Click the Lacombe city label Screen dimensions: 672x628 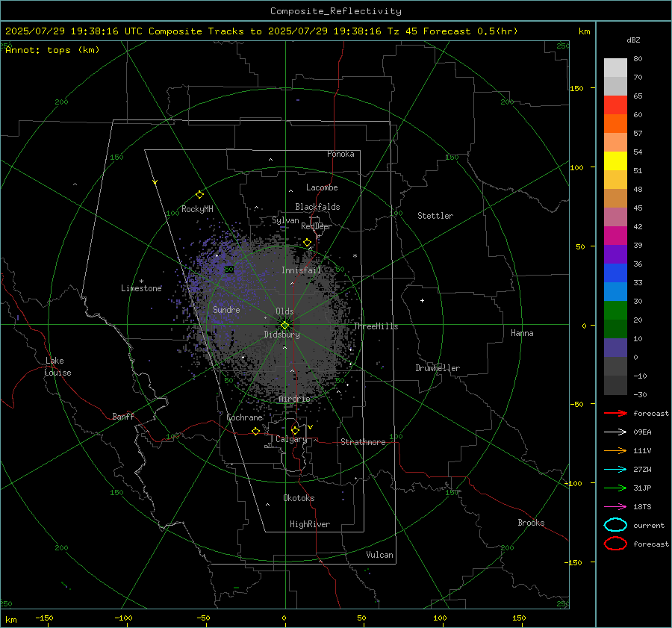click(322, 187)
